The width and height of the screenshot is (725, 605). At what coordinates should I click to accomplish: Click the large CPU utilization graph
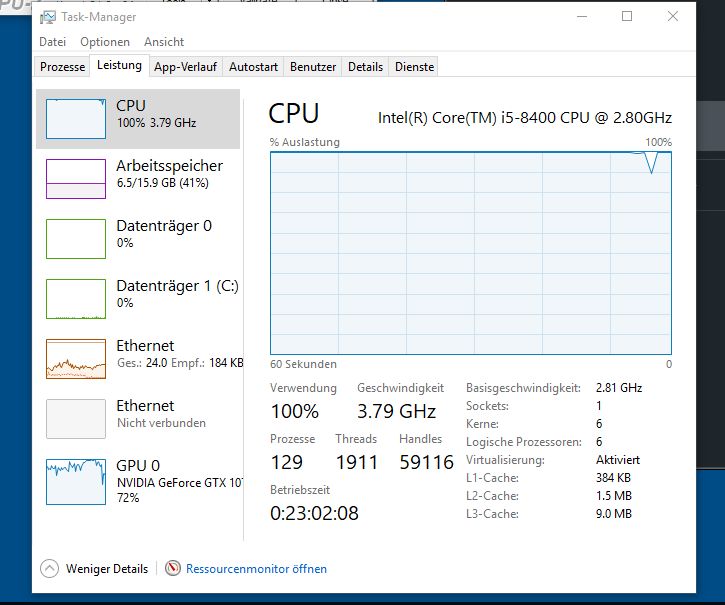point(471,253)
